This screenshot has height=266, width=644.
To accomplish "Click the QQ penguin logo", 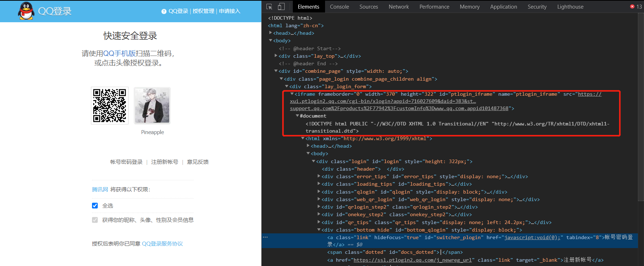I will click(26, 11).
